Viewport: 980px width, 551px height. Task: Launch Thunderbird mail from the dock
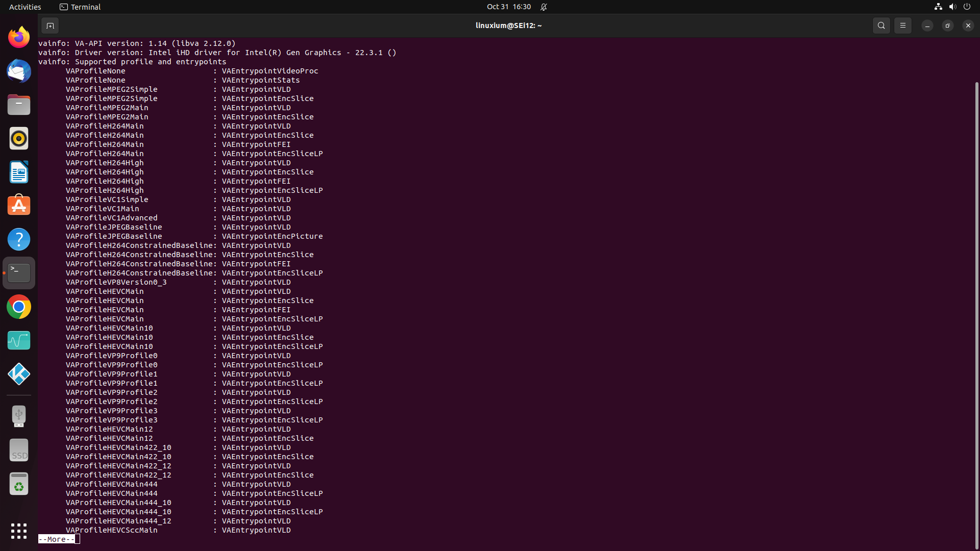tap(19, 71)
